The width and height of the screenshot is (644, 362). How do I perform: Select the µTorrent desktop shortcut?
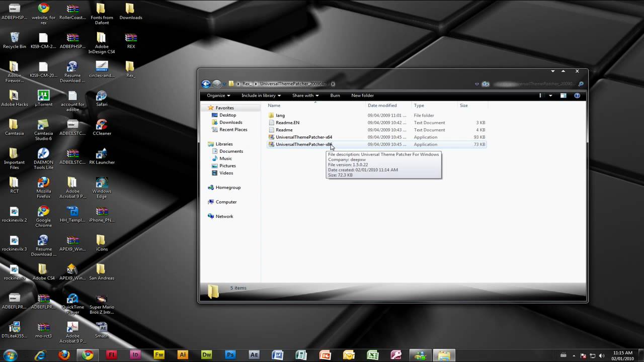pos(44,99)
